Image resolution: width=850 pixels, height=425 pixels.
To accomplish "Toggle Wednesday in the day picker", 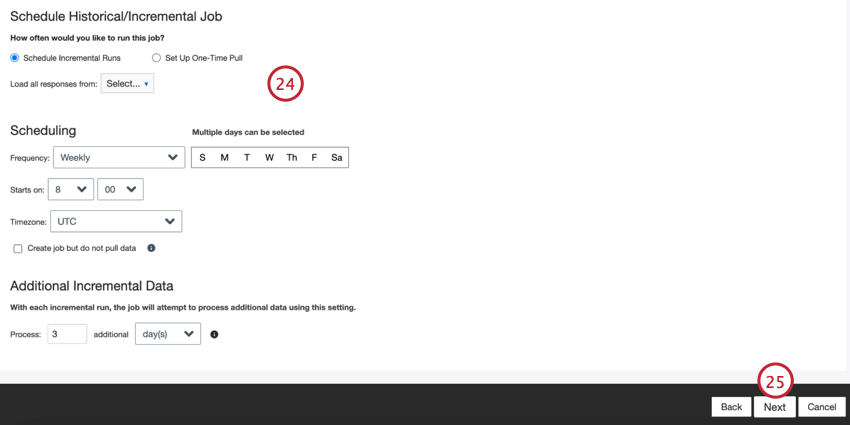I will pyautogui.click(x=269, y=158).
